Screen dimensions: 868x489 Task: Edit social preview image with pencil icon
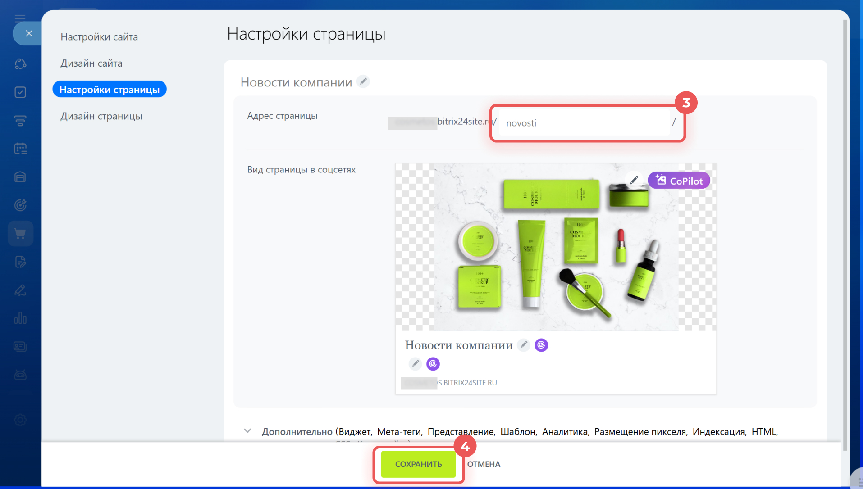(x=634, y=180)
